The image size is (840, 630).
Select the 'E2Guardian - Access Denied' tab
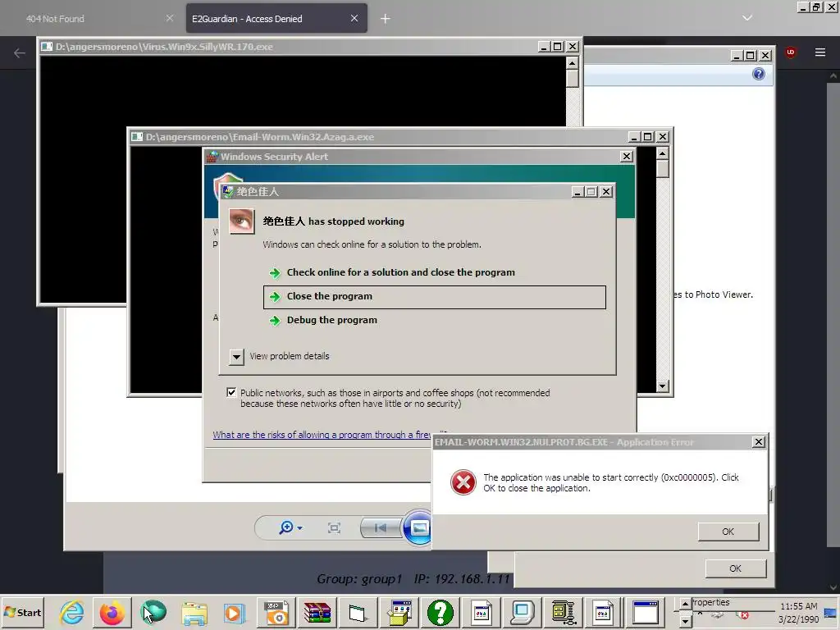tap(268, 19)
